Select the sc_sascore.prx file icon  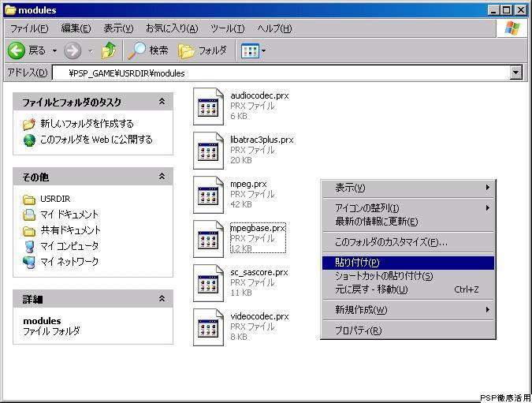coord(208,283)
